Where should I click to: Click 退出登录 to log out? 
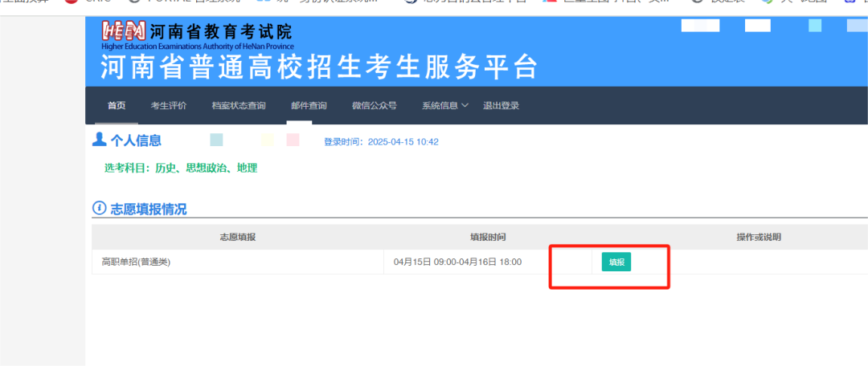(x=502, y=106)
